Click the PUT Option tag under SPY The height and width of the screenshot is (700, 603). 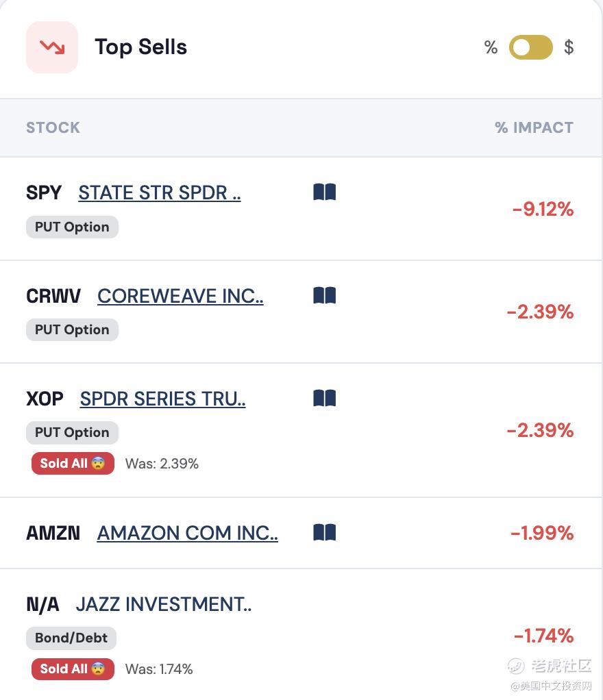tap(72, 227)
